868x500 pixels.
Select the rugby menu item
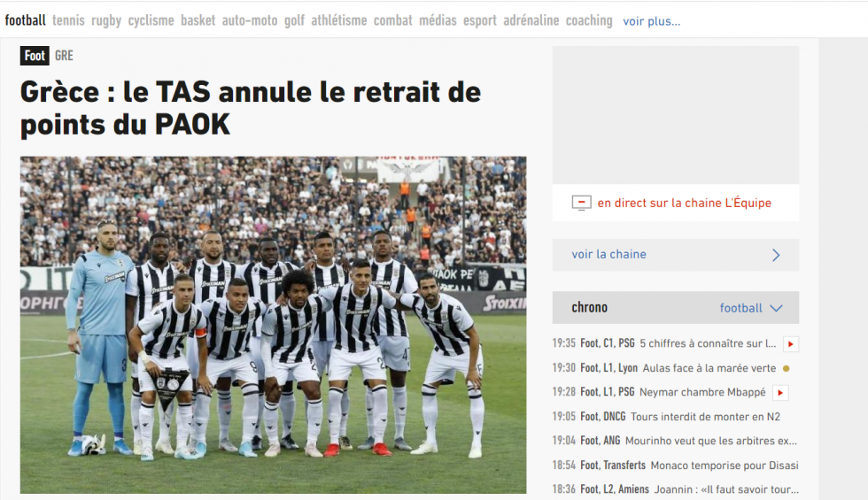(106, 20)
